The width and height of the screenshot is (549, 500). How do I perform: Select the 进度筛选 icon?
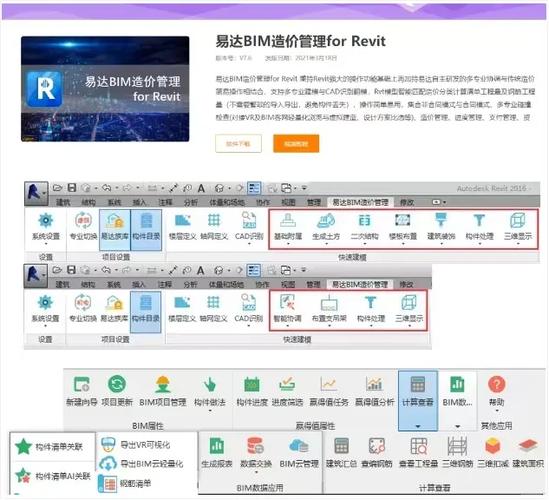point(287,384)
